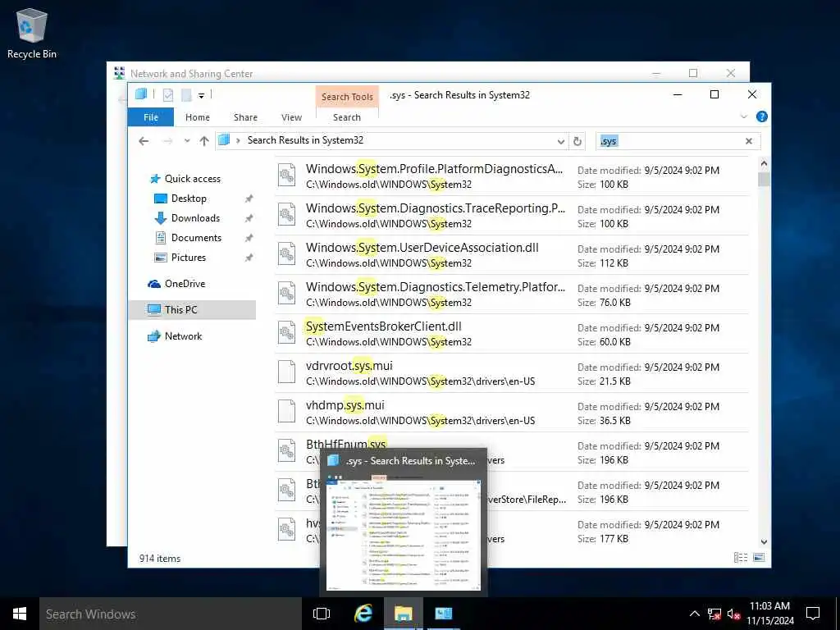Click File Explorer taskbar icon
The height and width of the screenshot is (630, 840).
click(x=403, y=614)
